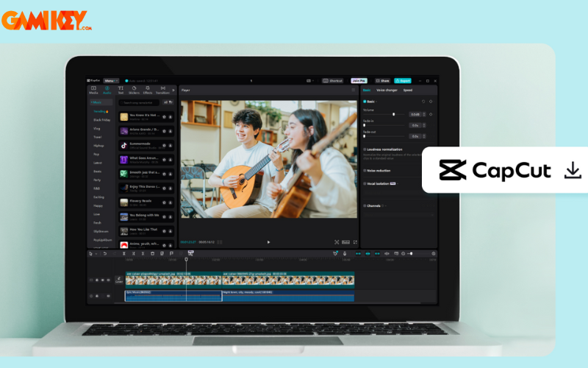The image size is (588, 368).
Task: Click the Volume slider handle
Action: 393,114
